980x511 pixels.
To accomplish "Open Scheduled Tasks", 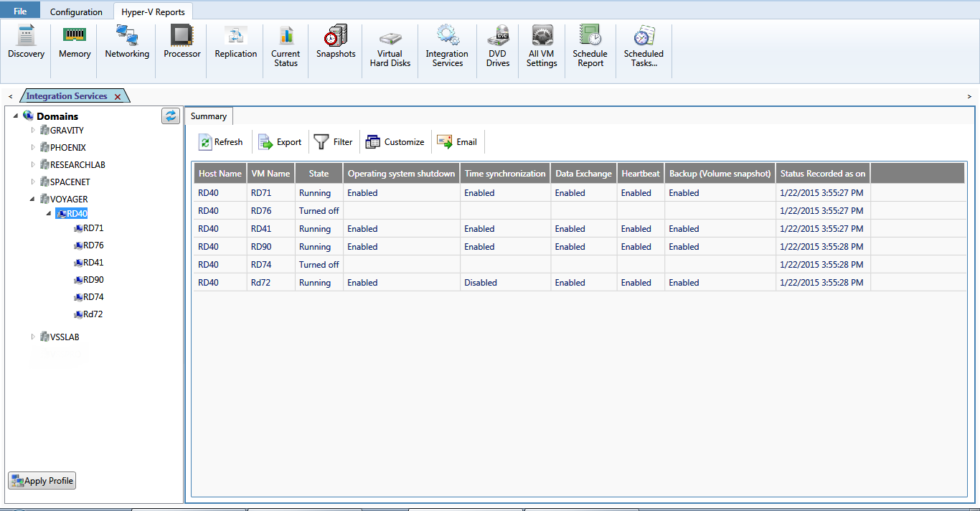I will pos(644,47).
